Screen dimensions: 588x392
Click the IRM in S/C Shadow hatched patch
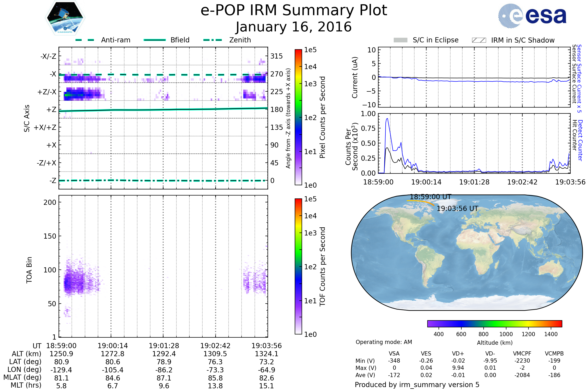tap(479, 40)
